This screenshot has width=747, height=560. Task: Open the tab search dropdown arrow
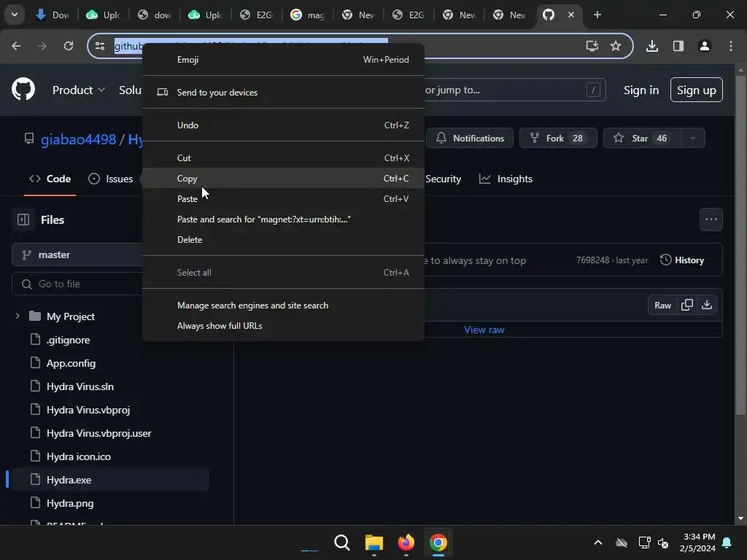[x=15, y=15]
